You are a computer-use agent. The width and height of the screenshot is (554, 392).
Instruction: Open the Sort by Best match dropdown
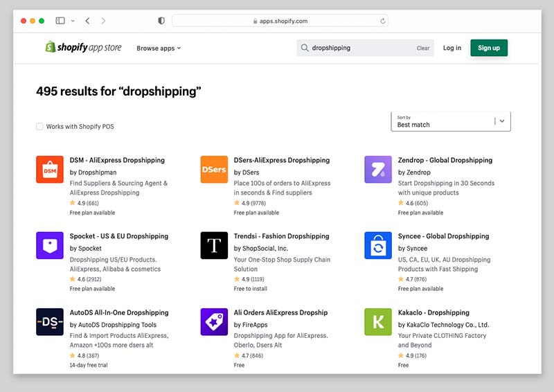(451, 122)
